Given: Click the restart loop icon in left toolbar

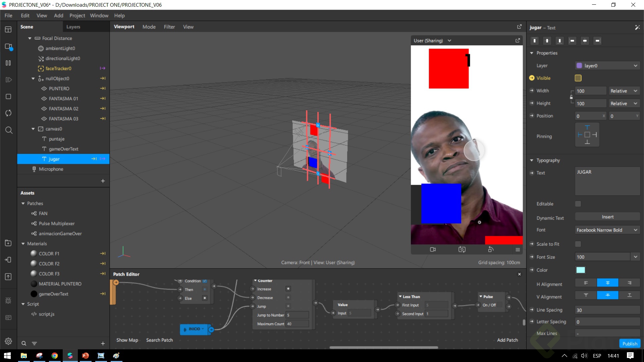Looking at the screenshot, I should 8,113.
